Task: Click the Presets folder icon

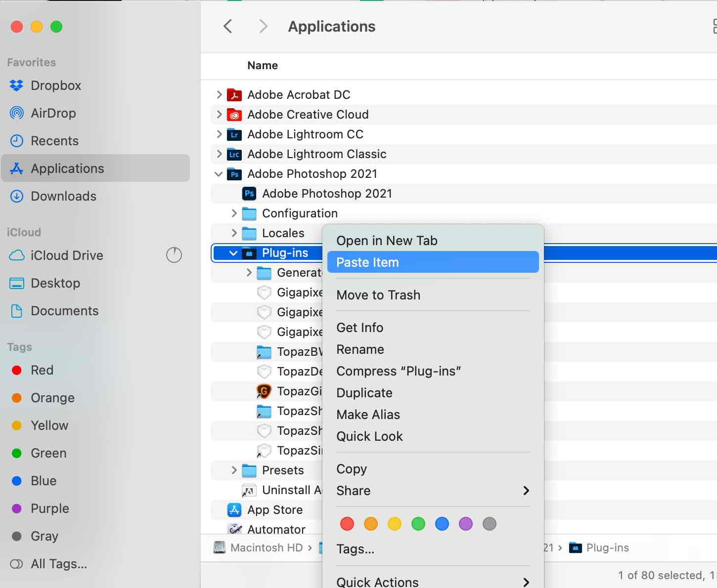Action: pyautogui.click(x=249, y=470)
